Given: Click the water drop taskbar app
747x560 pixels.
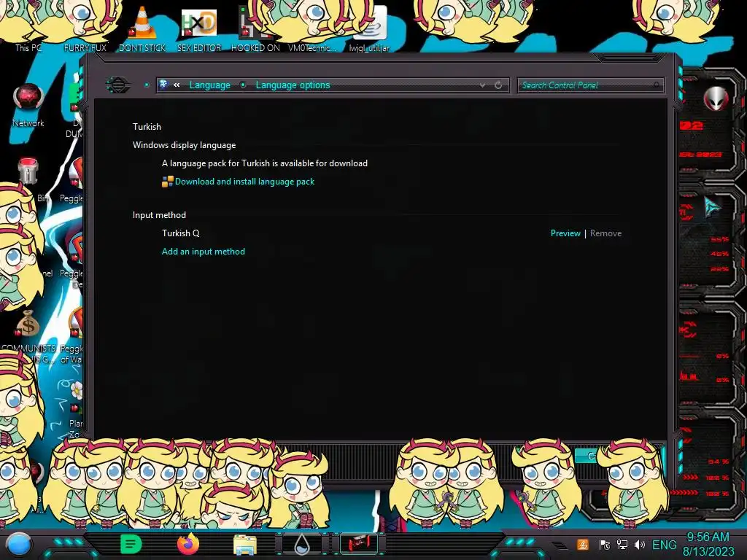Looking at the screenshot, I should (301, 544).
